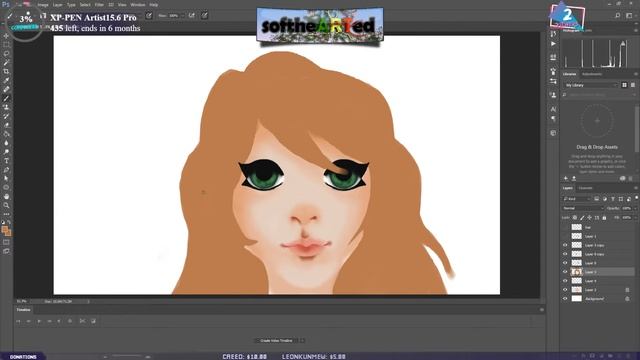The image size is (640, 360).
Task: Select the Brush tool
Action: 6,98
